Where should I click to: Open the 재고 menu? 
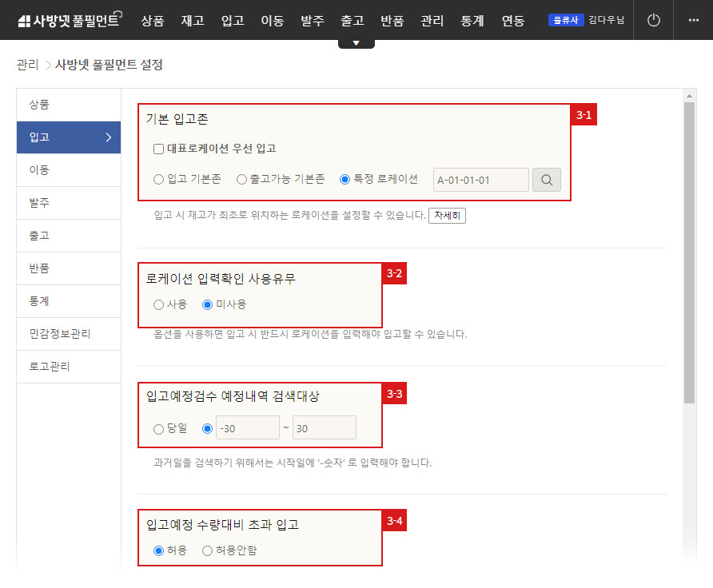pyautogui.click(x=192, y=20)
